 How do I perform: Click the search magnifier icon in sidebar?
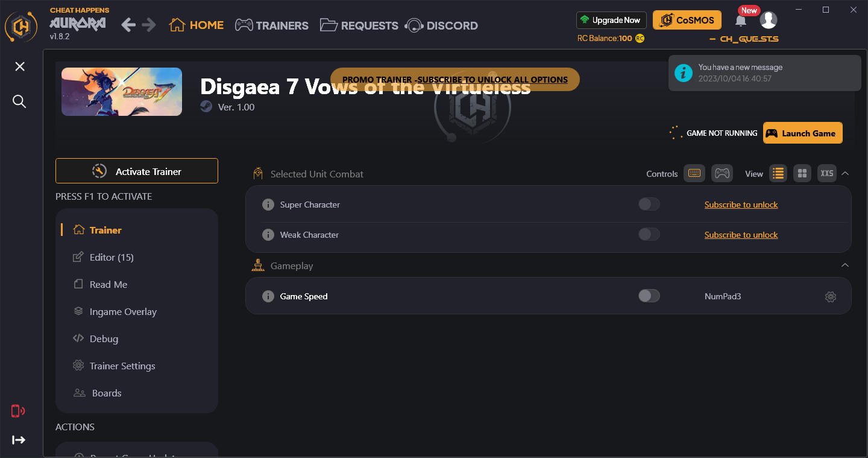(x=19, y=101)
